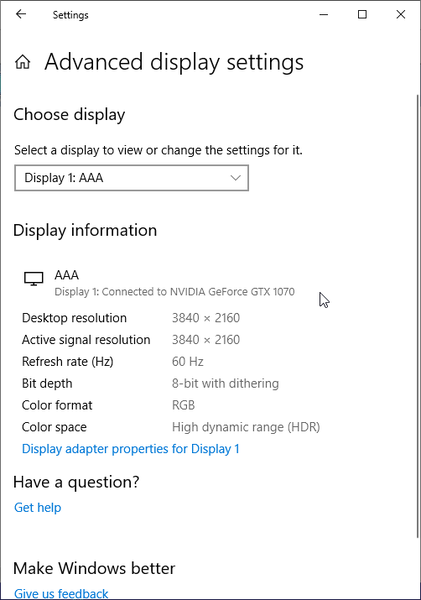
Task: Open Display adapter properties for Display 1
Action: 131,448
